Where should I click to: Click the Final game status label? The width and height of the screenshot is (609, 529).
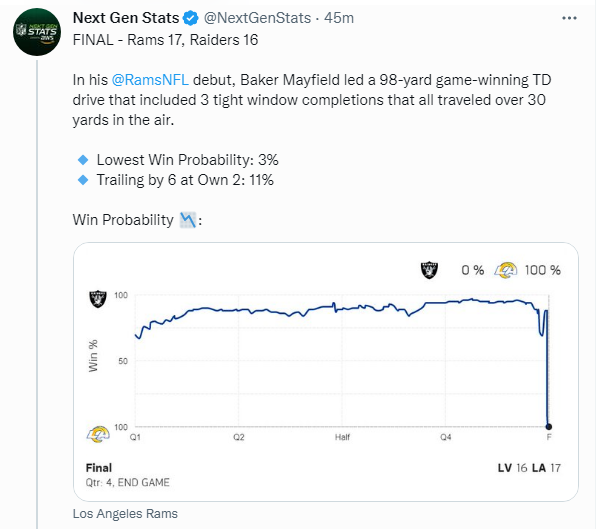pos(99,467)
